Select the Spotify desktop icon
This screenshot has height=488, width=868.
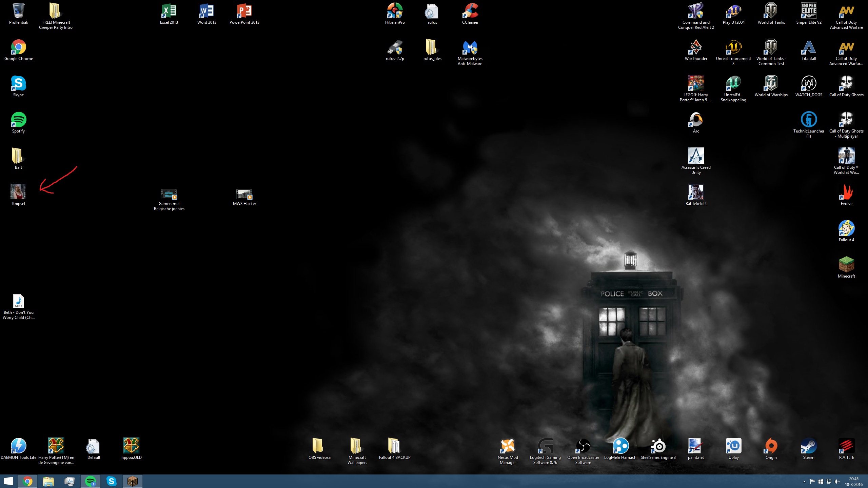pos(18,123)
